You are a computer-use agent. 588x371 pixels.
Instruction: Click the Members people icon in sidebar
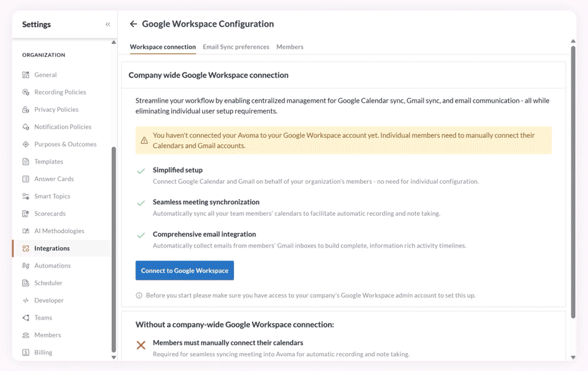[x=25, y=335]
